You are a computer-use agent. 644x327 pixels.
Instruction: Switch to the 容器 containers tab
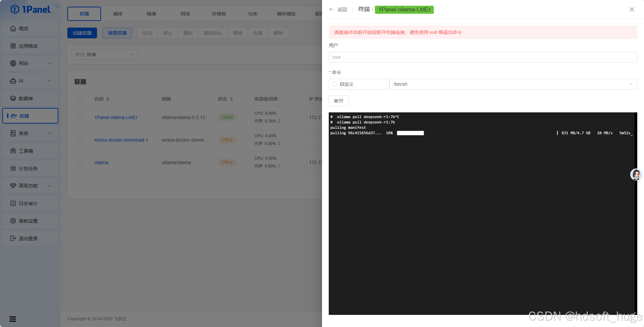coord(84,14)
